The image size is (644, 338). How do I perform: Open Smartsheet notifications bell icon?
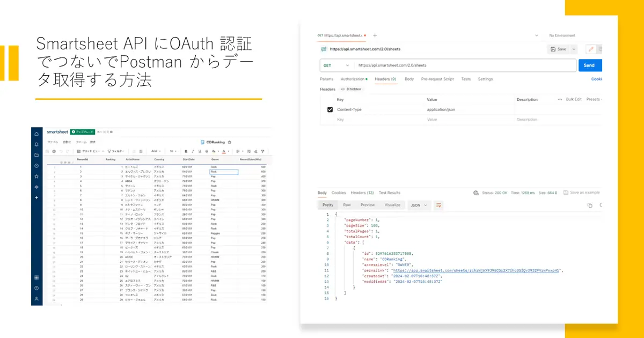[36, 144]
